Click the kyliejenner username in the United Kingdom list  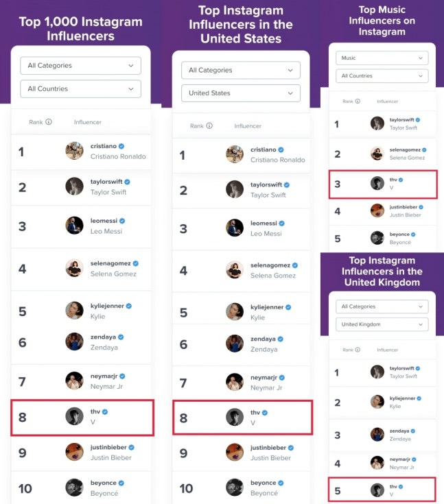click(x=402, y=398)
